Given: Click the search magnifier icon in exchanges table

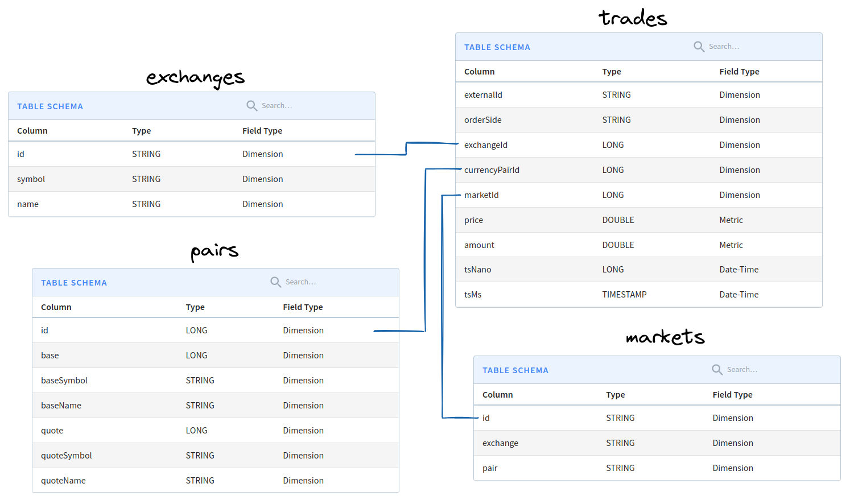Looking at the screenshot, I should pyautogui.click(x=252, y=106).
